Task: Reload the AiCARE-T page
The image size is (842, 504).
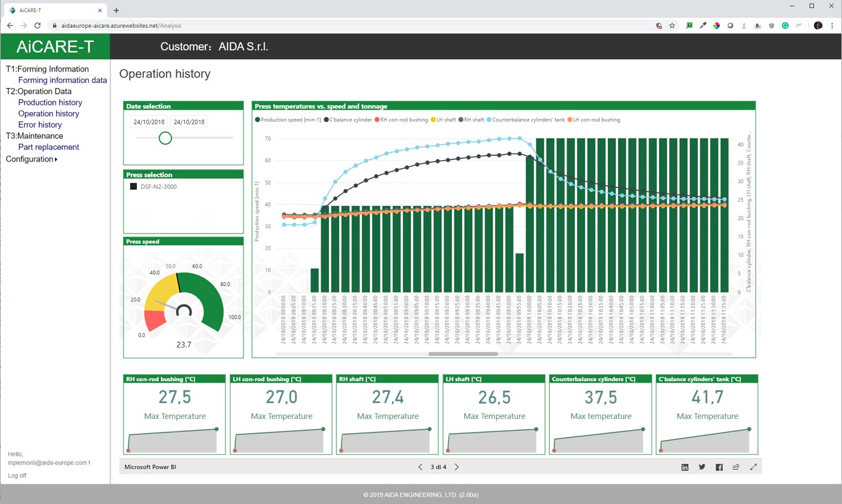Action: pyautogui.click(x=38, y=26)
